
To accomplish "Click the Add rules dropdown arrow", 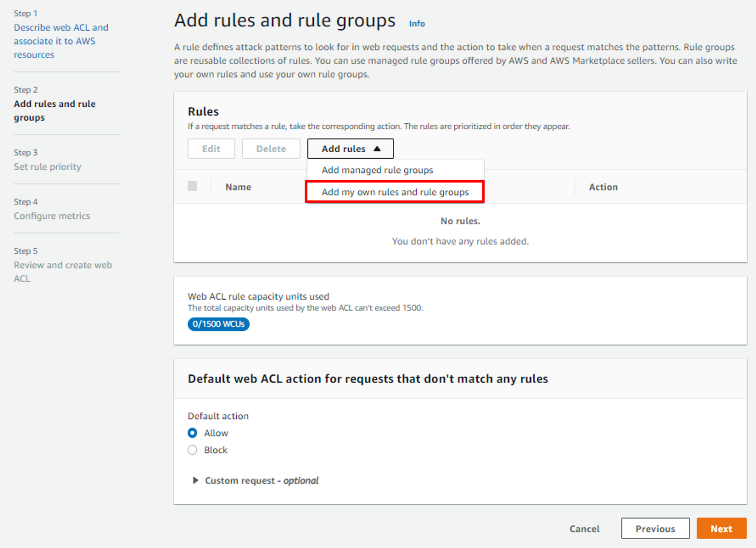I will point(377,149).
